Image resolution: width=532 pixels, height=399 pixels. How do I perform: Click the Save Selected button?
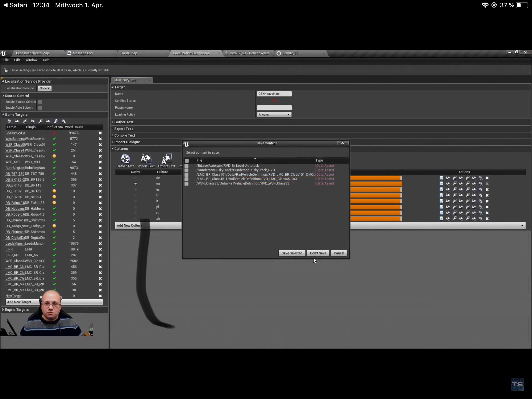(292, 253)
